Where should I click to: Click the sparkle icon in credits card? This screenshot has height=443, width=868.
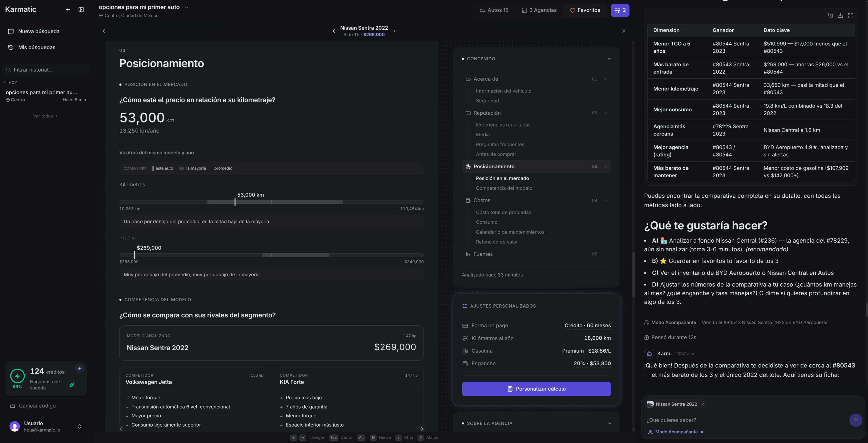pyautogui.click(x=72, y=385)
